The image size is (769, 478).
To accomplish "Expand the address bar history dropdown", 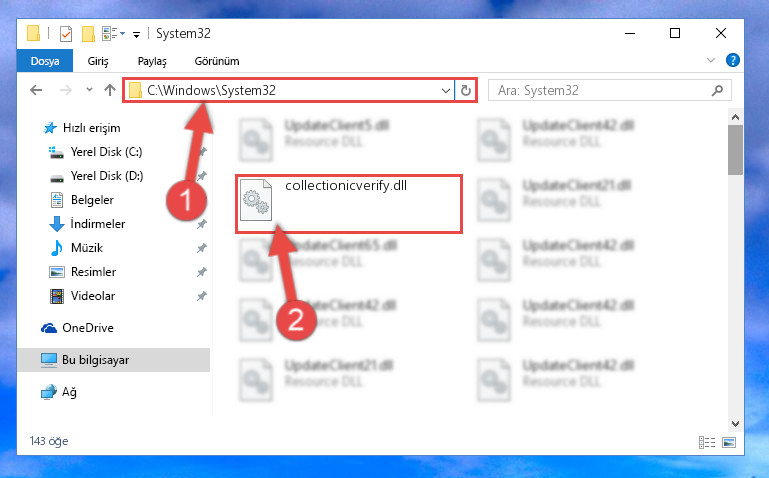I will [x=445, y=91].
